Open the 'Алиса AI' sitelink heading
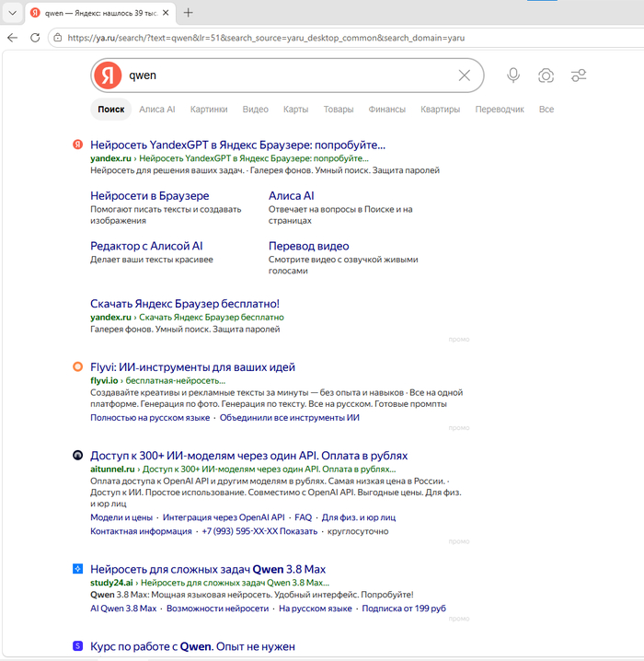Viewport: 644px width, 661px height. click(x=291, y=195)
